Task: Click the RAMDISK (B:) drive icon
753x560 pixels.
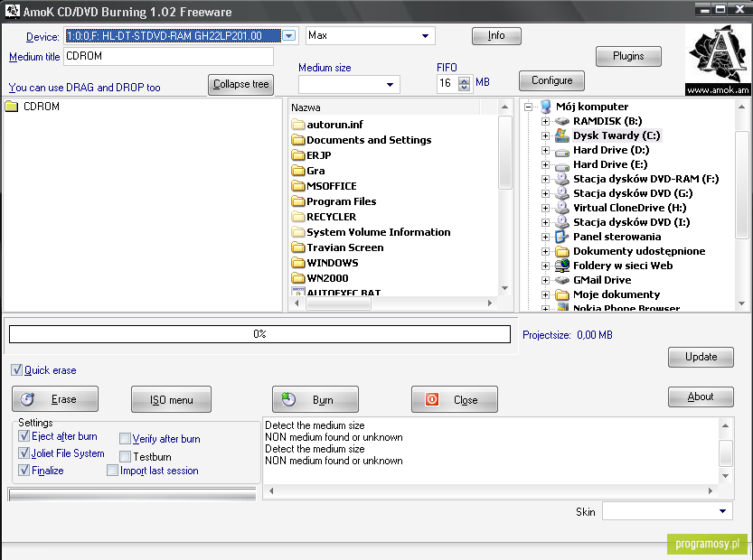Action: tap(562, 121)
